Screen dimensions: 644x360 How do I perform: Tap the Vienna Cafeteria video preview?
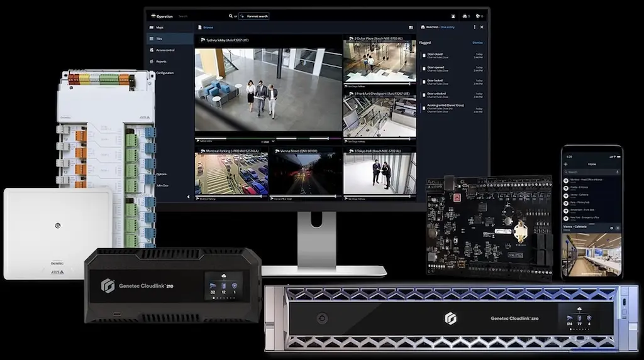pos(591,254)
